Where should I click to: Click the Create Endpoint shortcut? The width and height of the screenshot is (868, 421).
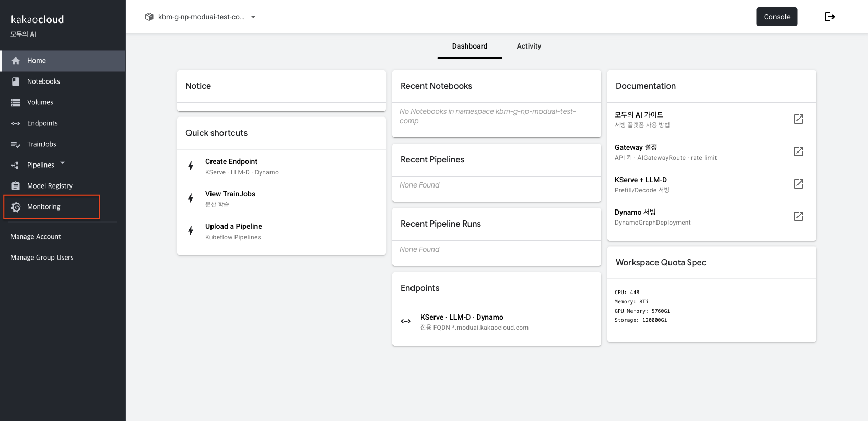pos(281,166)
